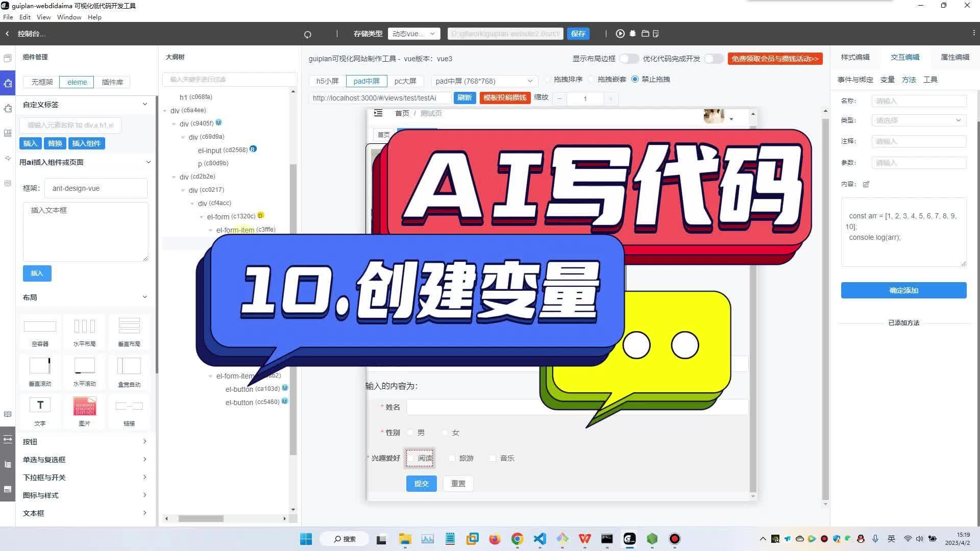Collapse the 用ai插入组件或页面 section
This screenshot has width=980, height=551.
(x=148, y=162)
